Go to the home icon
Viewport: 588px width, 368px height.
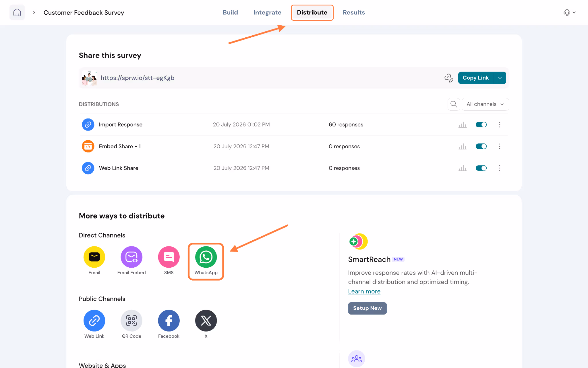pos(17,12)
